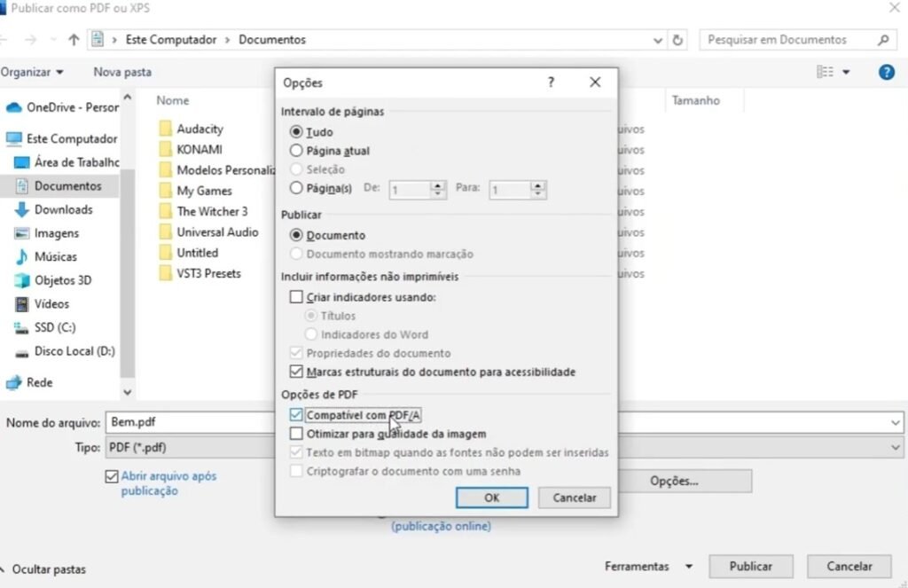Click the up-directory arrow icon
The height and width of the screenshot is (588, 908).
coord(74,40)
